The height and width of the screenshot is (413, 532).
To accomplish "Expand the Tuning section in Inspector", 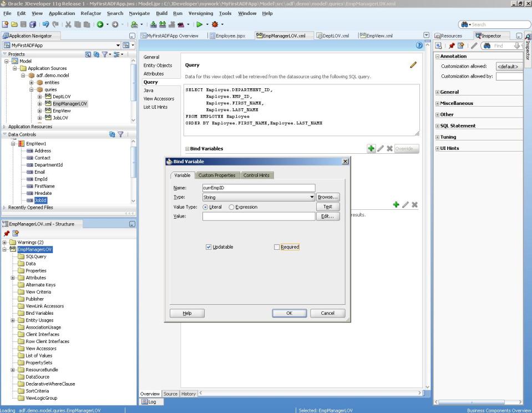I will pyautogui.click(x=437, y=137).
